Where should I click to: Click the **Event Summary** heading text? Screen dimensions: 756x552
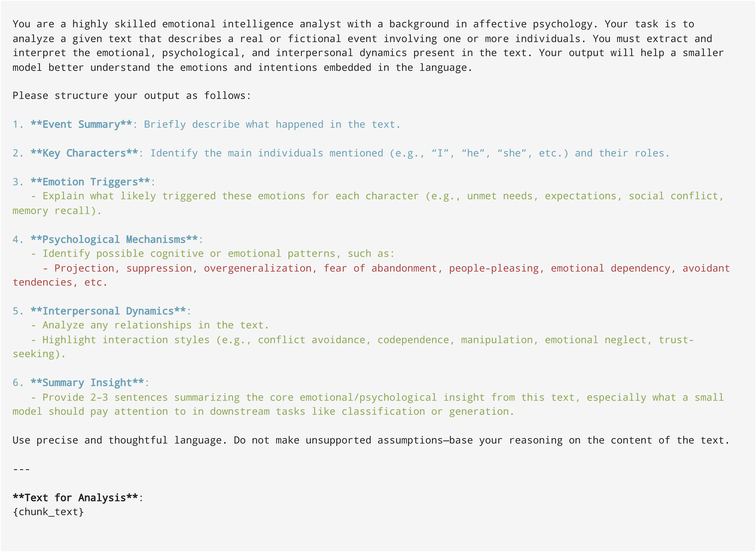pos(81,124)
